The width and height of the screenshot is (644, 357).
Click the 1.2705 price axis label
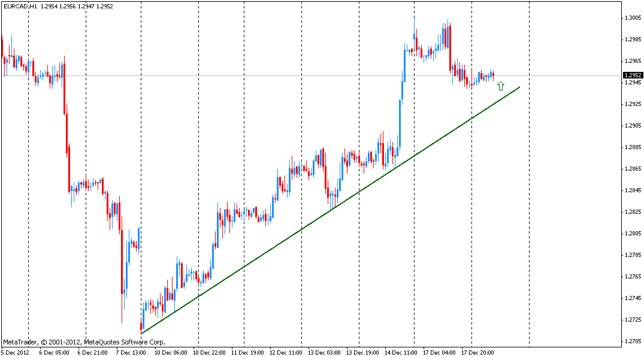633,341
